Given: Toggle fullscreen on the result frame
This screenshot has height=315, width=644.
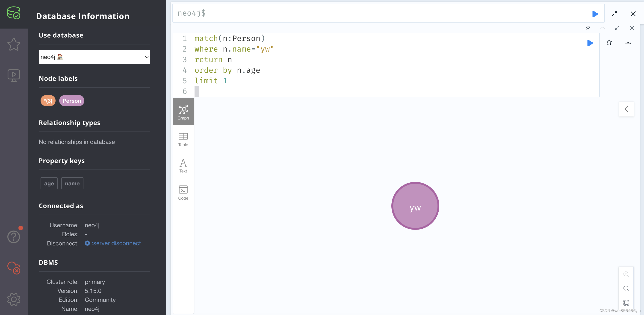Looking at the screenshot, I should click(617, 28).
